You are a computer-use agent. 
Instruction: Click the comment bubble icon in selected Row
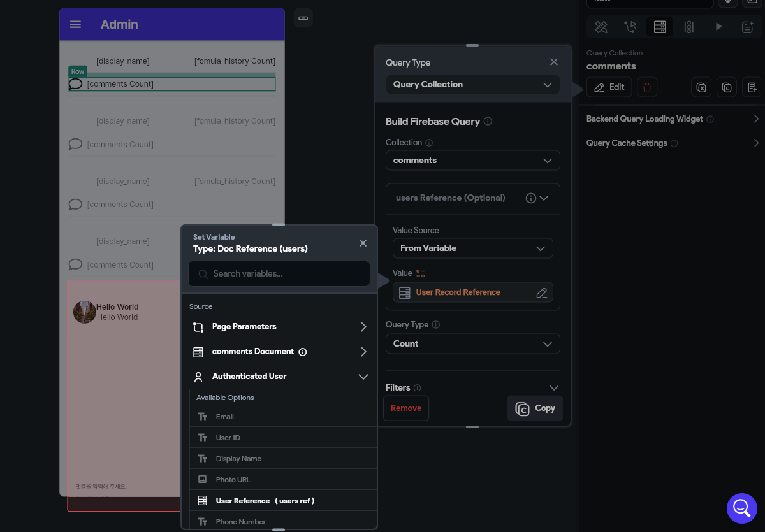pos(76,83)
